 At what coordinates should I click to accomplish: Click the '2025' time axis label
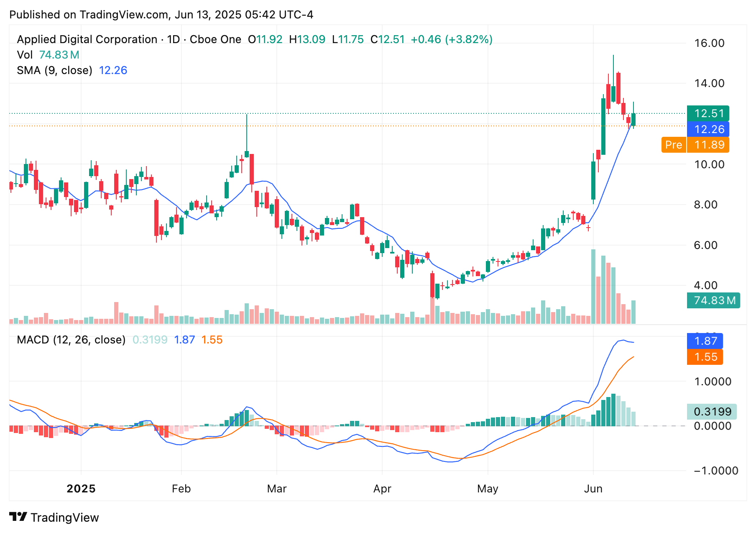coord(81,489)
